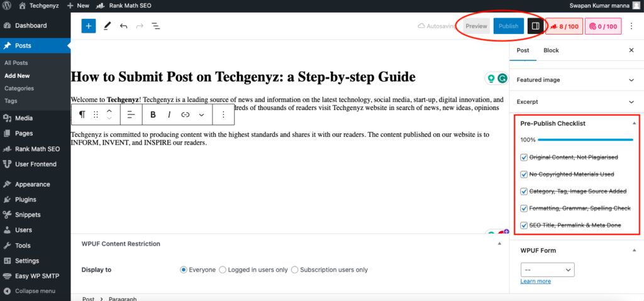Viewport: 644px width, 301px height.
Task: Click the user avatar in admin bar
Action: click(x=636, y=6)
